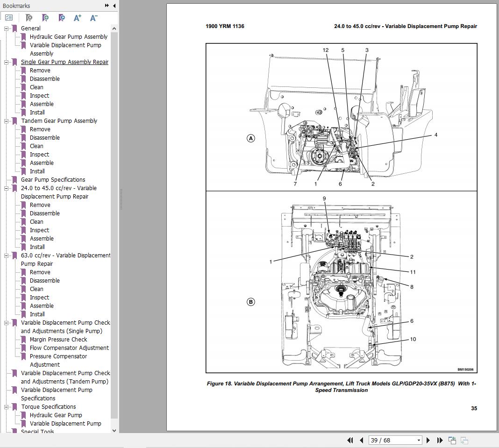499x448 pixels.
Task: Open Tandem Gear Pump Assembly bookmark
Action: pyautogui.click(x=59, y=121)
